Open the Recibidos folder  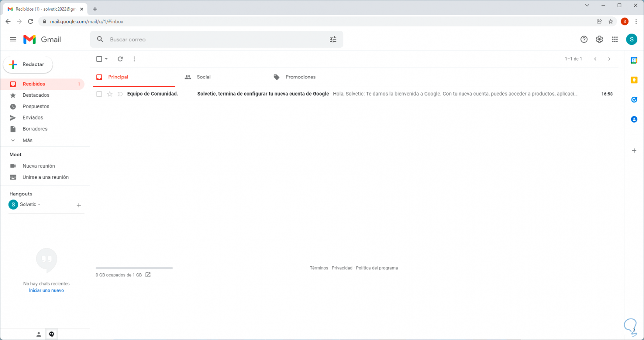(43, 84)
